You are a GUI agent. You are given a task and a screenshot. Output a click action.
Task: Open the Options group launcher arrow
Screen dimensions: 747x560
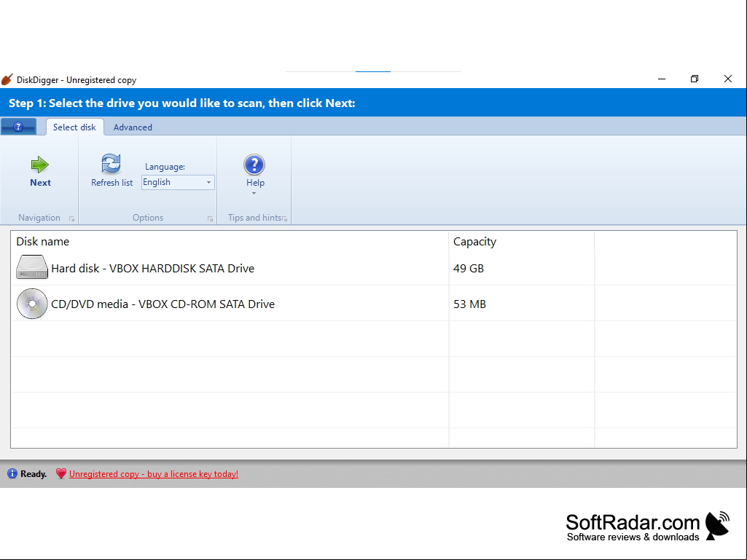click(210, 219)
